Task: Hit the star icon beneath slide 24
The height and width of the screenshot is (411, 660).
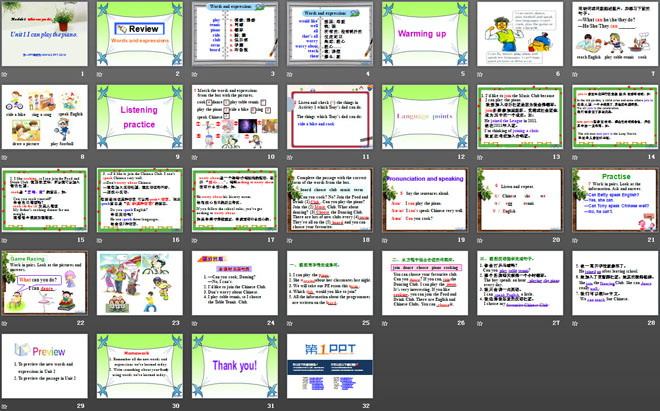Action: click(194, 323)
